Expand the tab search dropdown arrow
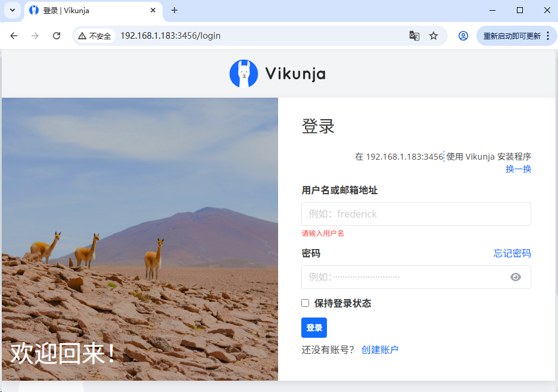 click(13, 10)
